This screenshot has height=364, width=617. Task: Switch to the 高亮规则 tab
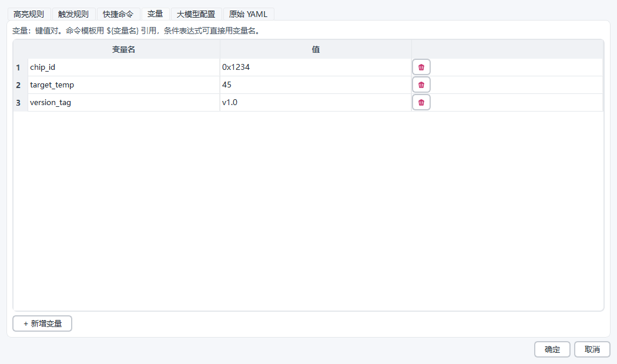(x=29, y=14)
